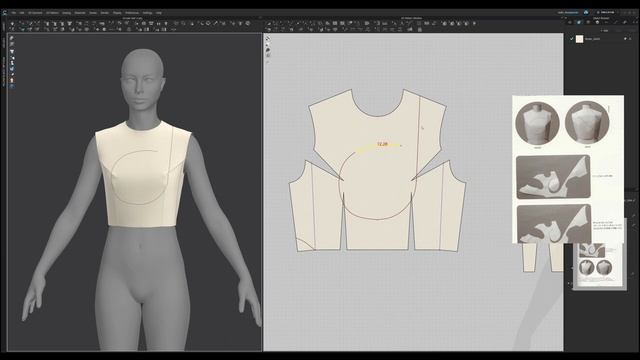The height and width of the screenshot is (360, 640).
Task: Click the lower draped pattern reference photo
Action: pyautogui.click(x=554, y=224)
